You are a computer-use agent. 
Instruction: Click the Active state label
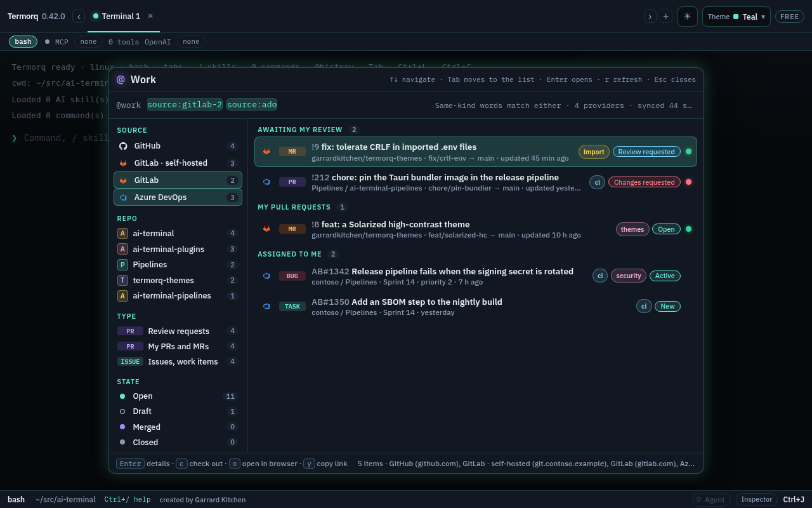[665, 276]
